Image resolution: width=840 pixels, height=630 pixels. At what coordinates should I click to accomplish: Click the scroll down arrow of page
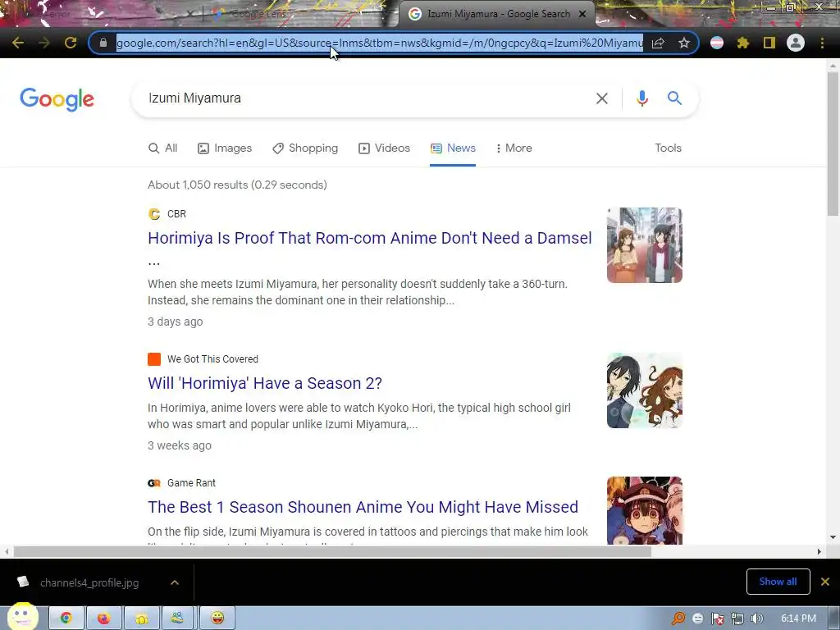pyautogui.click(x=833, y=537)
